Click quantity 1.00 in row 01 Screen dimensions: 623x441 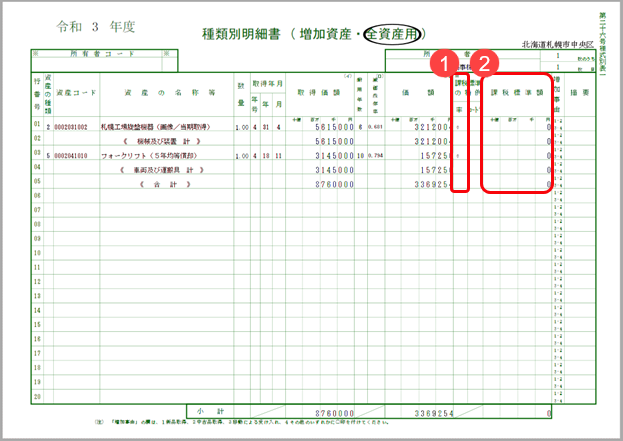pos(242,128)
